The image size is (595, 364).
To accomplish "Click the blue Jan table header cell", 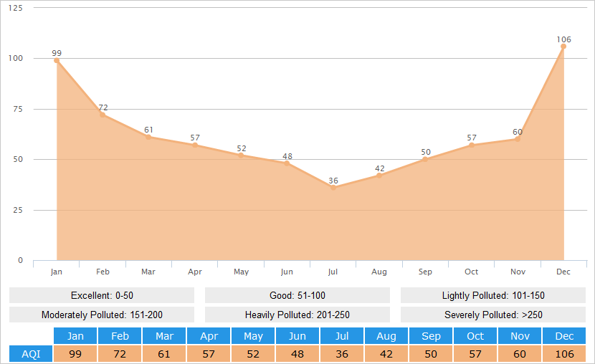I will (75, 336).
